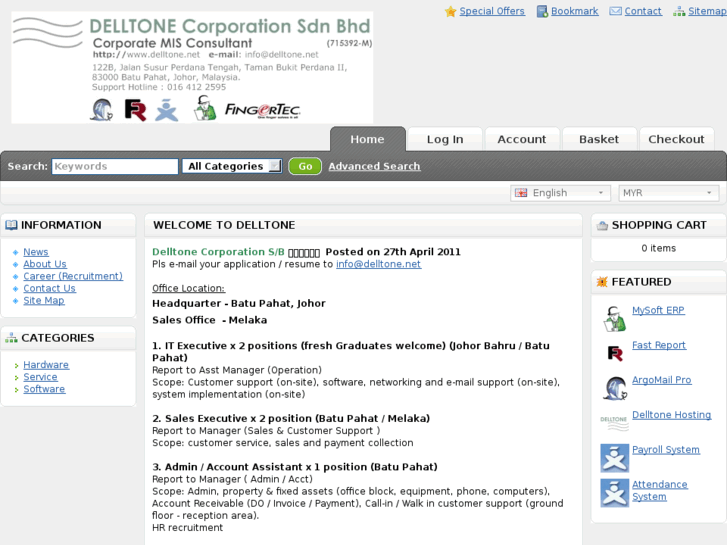Click the FingerTec logo in banner
The width and height of the screenshot is (727, 545).
click(x=262, y=110)
